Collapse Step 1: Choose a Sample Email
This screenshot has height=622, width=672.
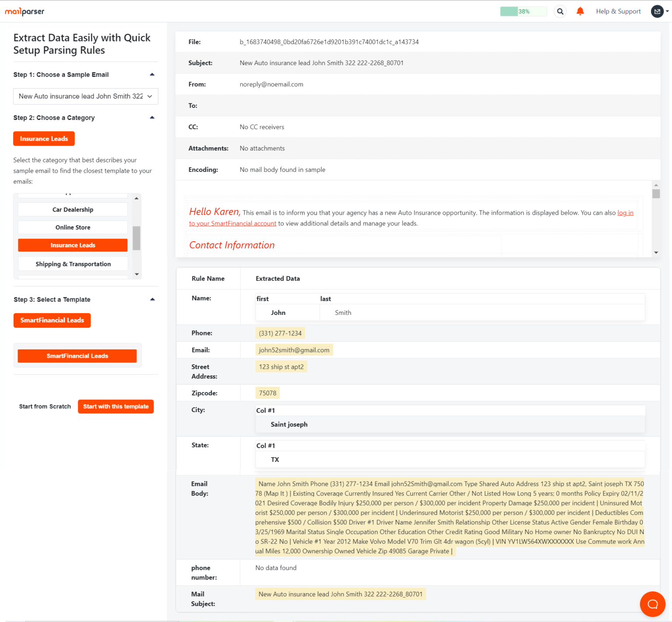point(152,74)
